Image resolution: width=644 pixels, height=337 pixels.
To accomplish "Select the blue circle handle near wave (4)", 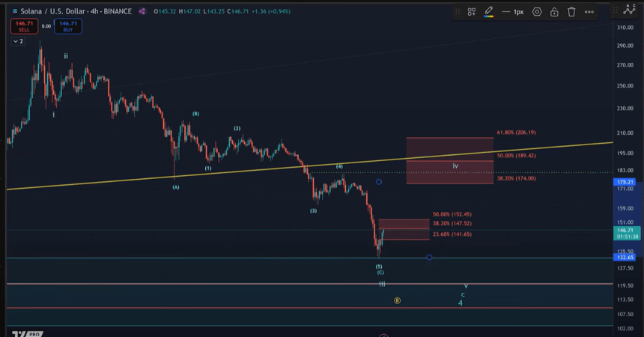I will (379, 182).
